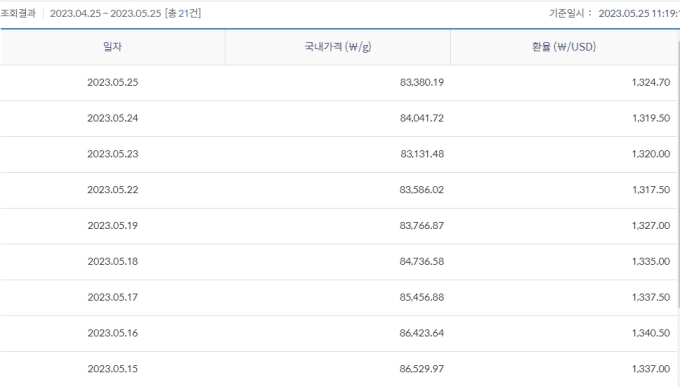Select the 2023.05.24 date cell

tap(113, 118)
